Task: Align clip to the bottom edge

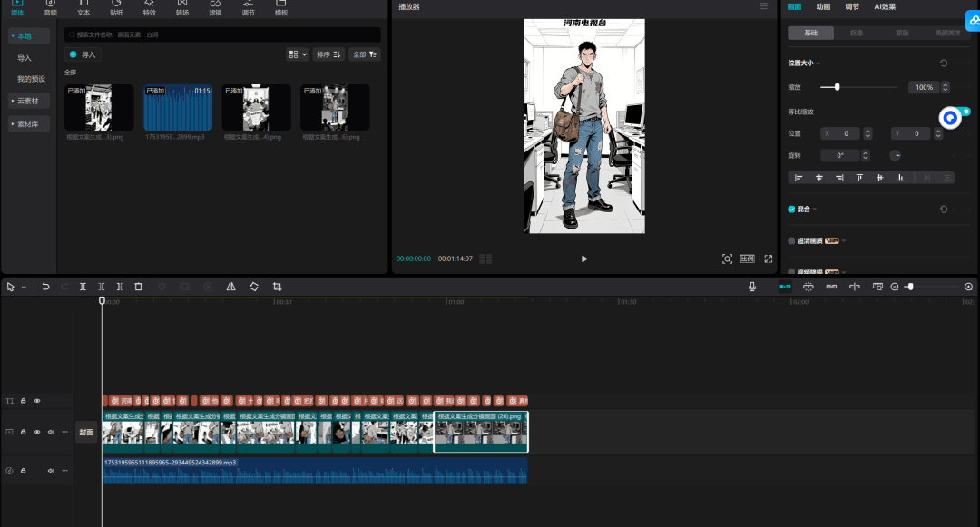Action: [900, 178]
